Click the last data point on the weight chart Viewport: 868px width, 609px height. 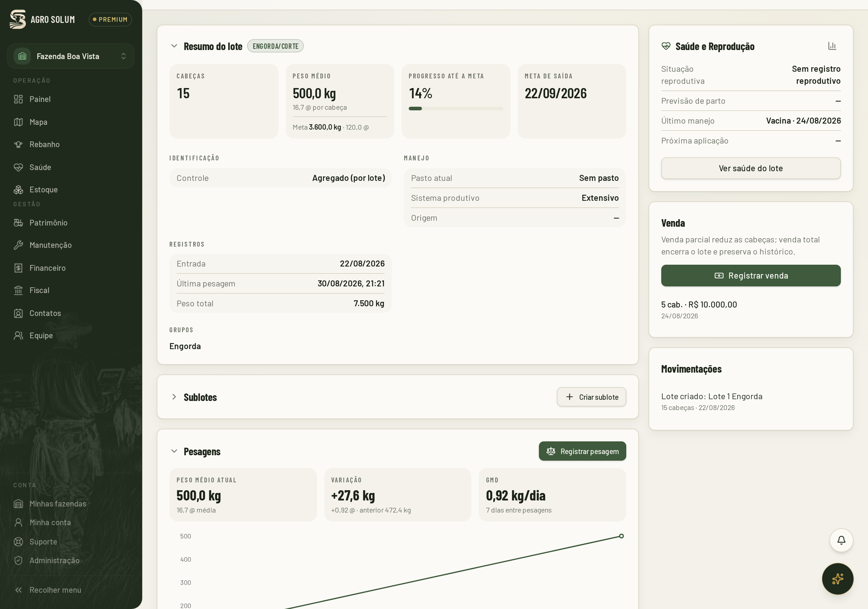pyautogui.click(x=621, y=536)
